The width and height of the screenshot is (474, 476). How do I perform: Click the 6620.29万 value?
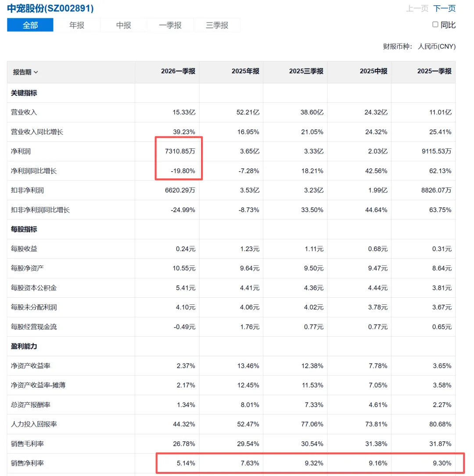(180, 190)
